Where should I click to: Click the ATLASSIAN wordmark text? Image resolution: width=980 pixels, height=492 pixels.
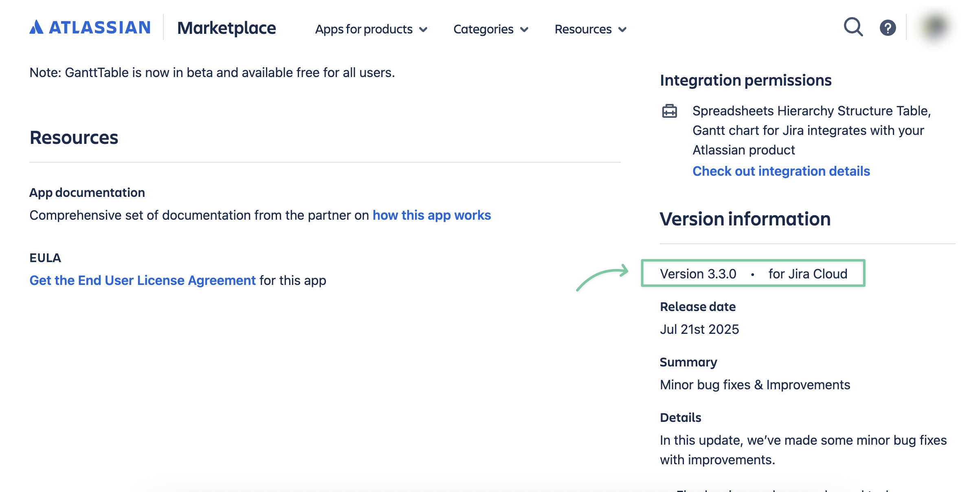[x=100, y=28]
